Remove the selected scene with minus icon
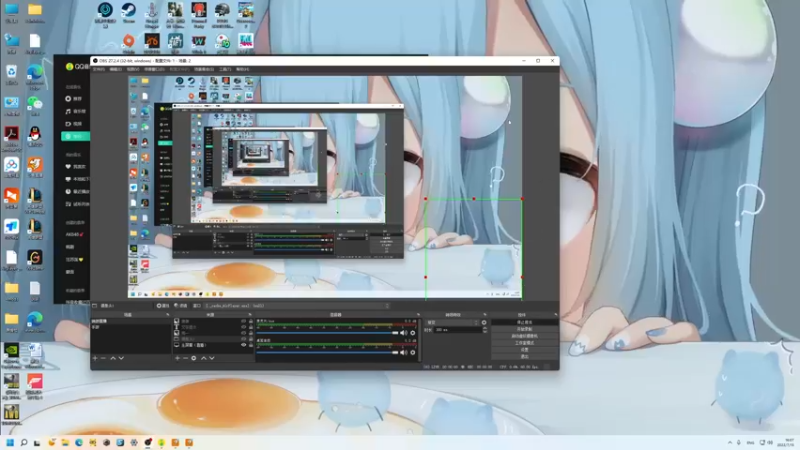The image size is (800, 450). tap(103, 358)
